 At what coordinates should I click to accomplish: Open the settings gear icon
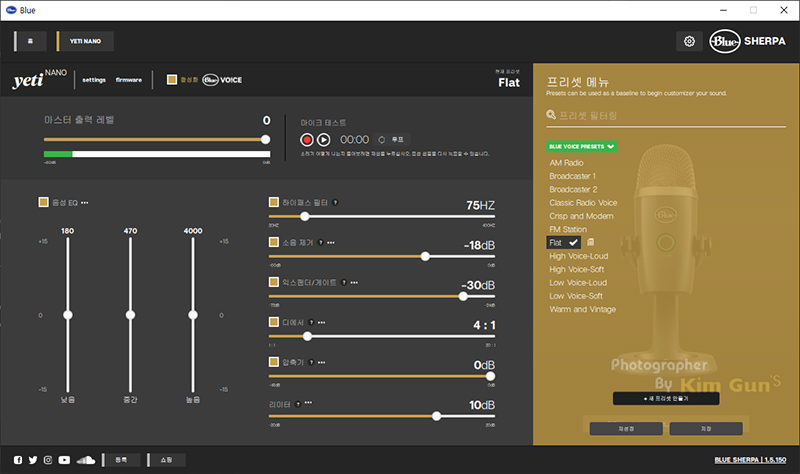[689, 41]
